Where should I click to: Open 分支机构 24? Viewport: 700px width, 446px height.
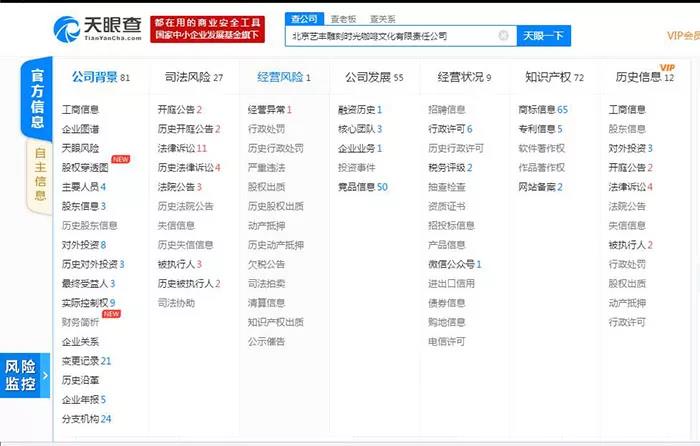click(87, 419)
